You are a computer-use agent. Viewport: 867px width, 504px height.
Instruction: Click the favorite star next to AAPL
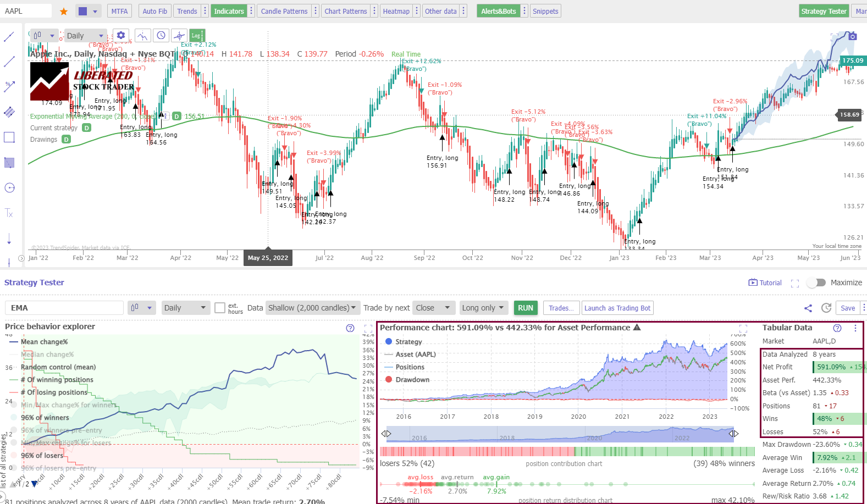64,11
